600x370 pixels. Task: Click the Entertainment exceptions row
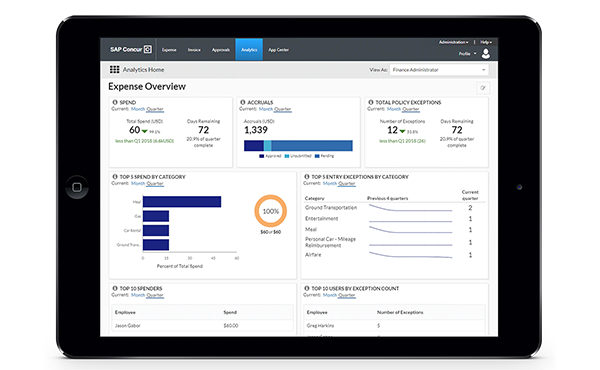[x=395, y=218]
